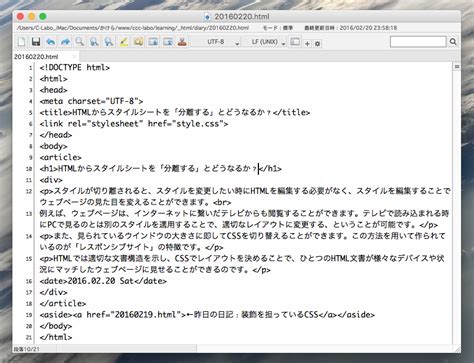This screenshot has width=474, height=363.
Task: Click the '<html>' opening tag on line 2
Action: point(53,79)
